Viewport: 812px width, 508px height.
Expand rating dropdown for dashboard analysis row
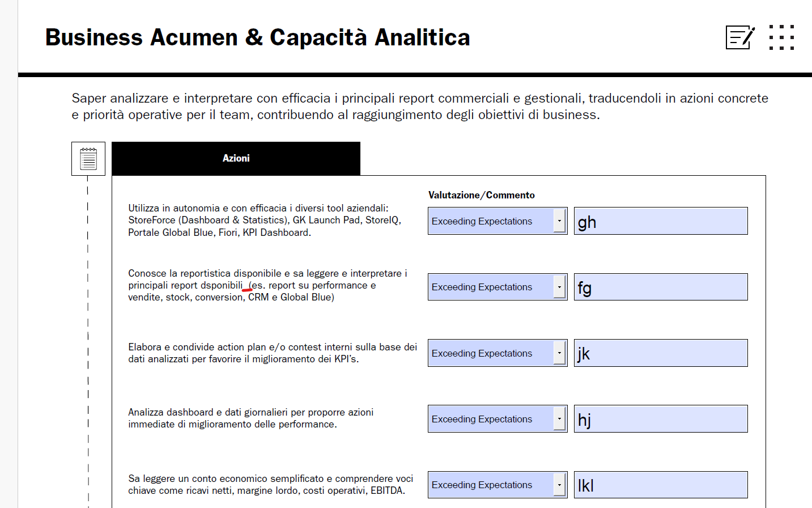(x=559, y=419)
